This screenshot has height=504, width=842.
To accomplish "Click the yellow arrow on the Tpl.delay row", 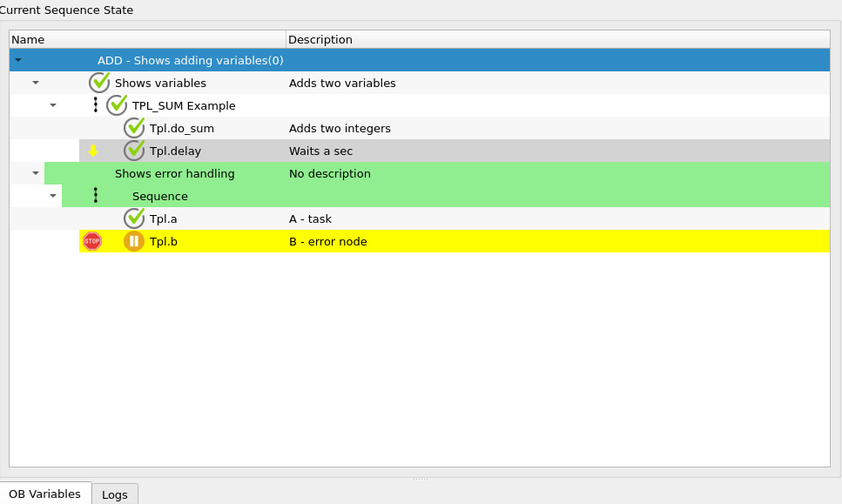I will 93,151.
